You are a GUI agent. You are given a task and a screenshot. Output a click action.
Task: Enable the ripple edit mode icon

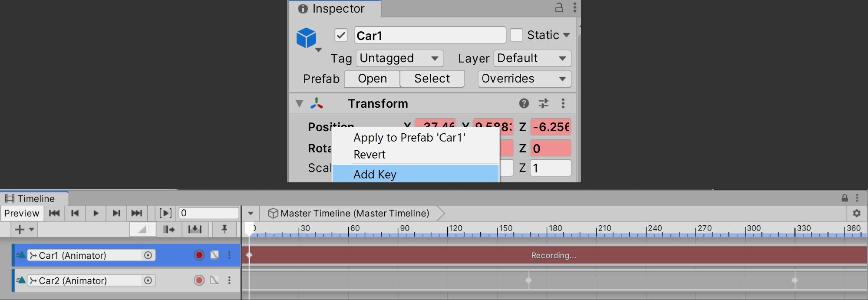(169, 229)
